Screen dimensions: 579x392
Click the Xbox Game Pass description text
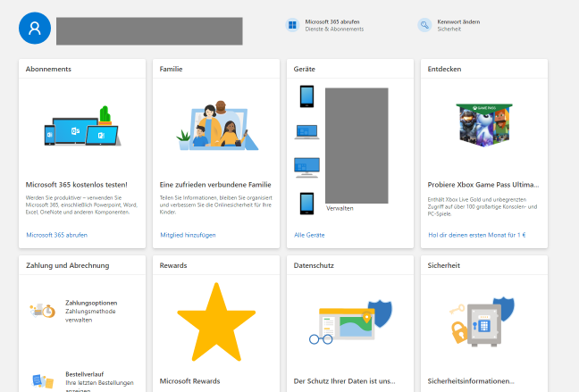click(x=482, y=206)
